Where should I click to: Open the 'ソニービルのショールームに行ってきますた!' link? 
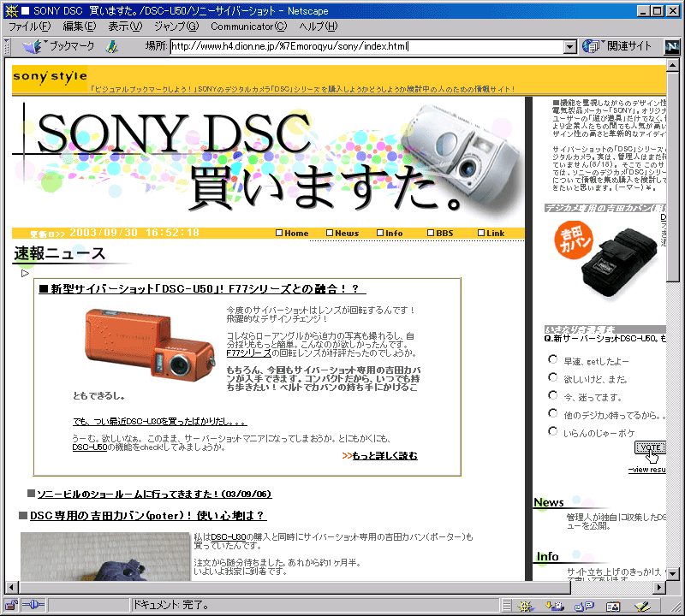point(154,495)
